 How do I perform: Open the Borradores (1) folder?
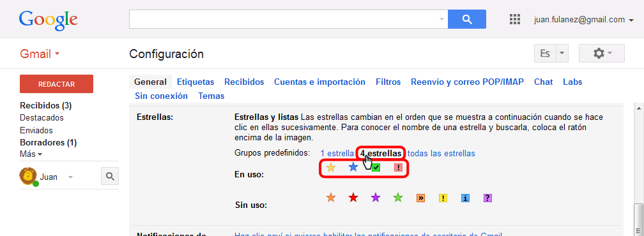pos(48,143)
